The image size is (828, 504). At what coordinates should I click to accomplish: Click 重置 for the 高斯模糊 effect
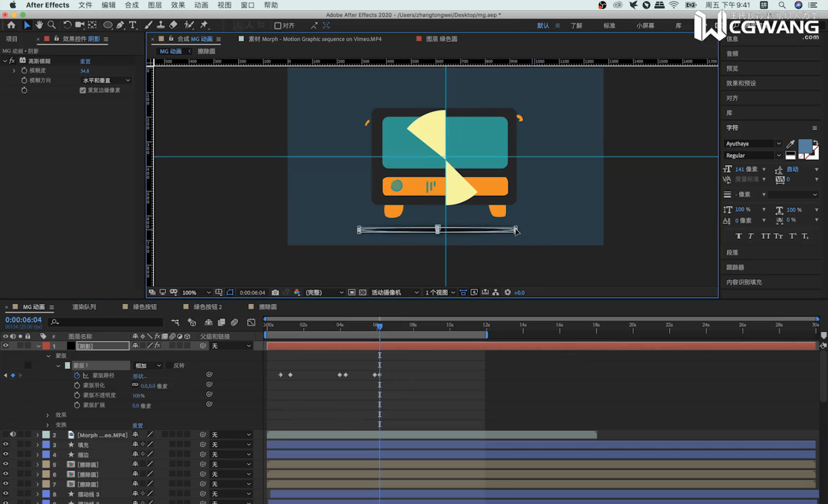85,61
